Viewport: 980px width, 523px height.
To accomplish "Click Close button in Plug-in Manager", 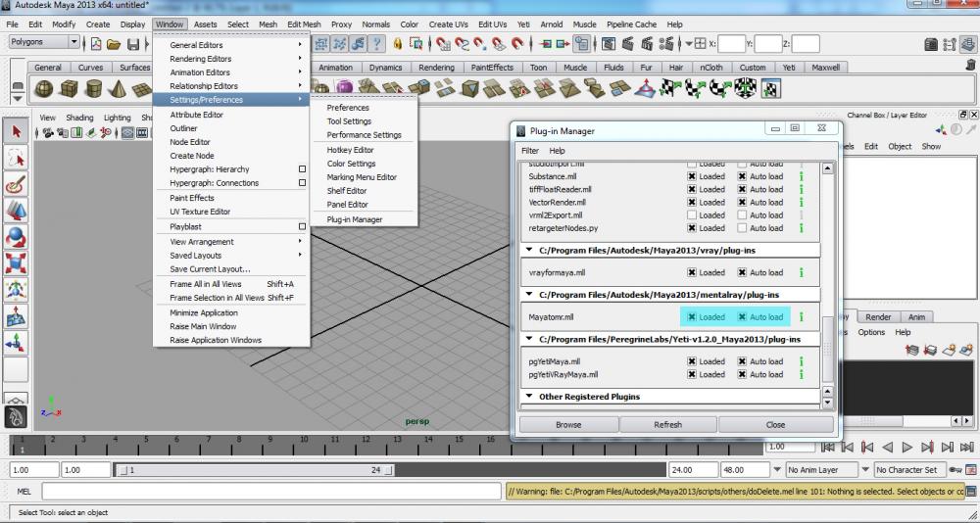I will point(775,424).
